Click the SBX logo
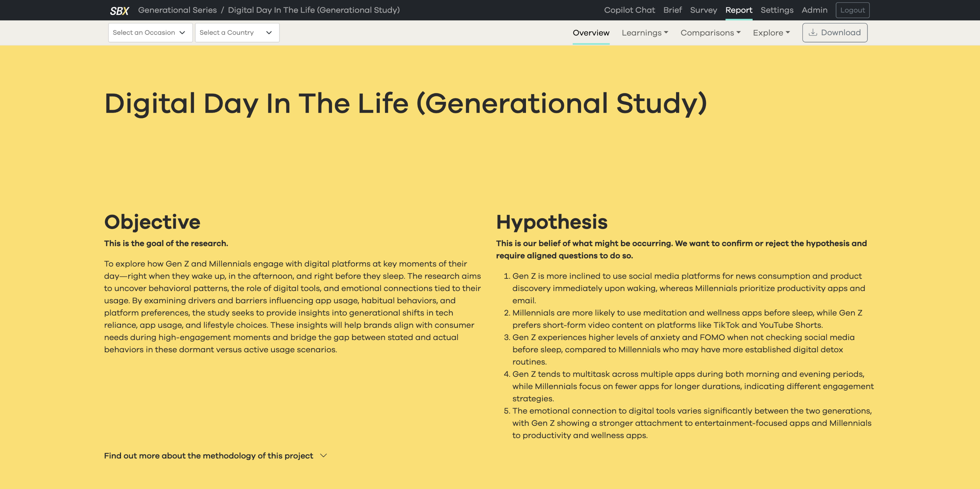The width and height of the screenshot is (980, 489). [119, 10]
